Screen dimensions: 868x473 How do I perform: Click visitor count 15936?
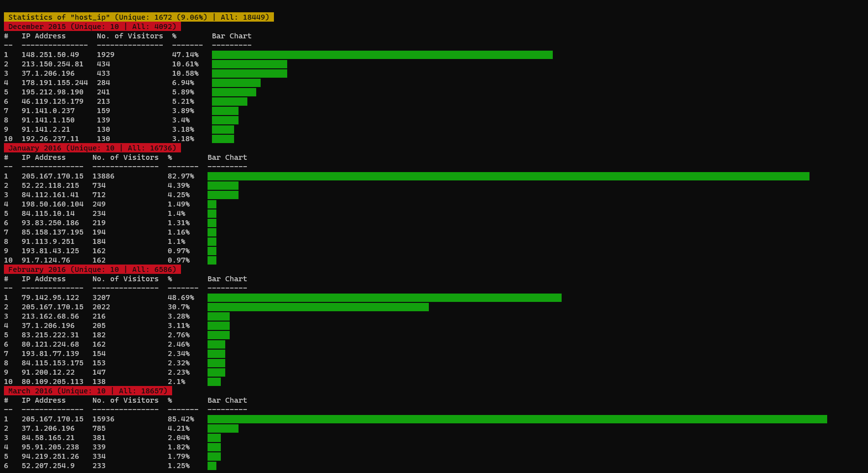tap(103, 419)
